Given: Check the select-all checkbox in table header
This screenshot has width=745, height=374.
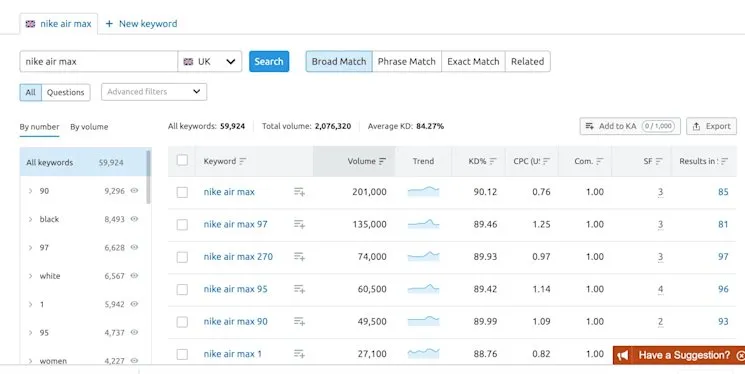Looking at the screenshot, I should click(182, 160).
